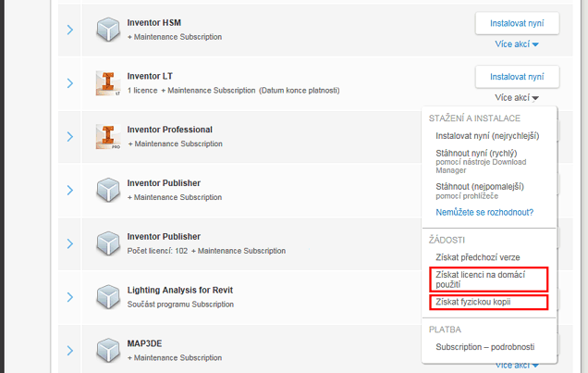The height and width of the screenshot is (373, 588).
Task: Close 'Více akcí' dropdown for Inventor LT
Action: pos(517,97)
